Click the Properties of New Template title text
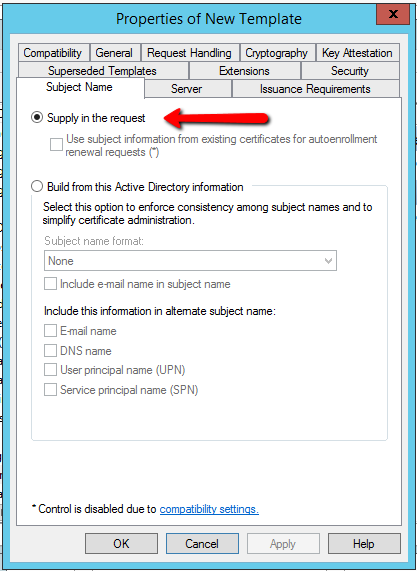 [209, 19]
